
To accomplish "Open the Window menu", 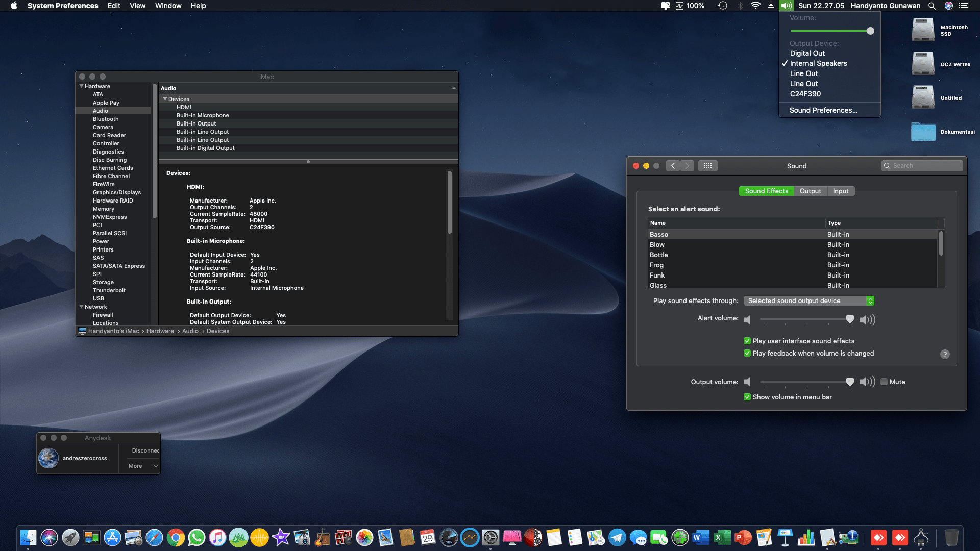I will click(168, 6).
